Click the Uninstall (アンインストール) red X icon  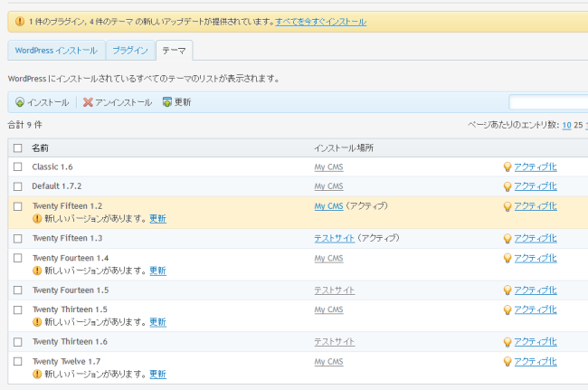click(x=88, y=102)
